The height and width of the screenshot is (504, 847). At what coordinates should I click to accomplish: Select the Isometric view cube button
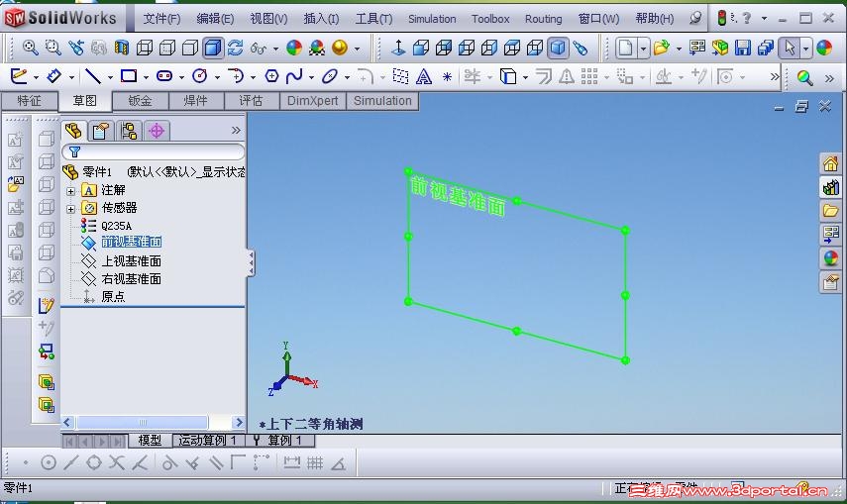558,49
